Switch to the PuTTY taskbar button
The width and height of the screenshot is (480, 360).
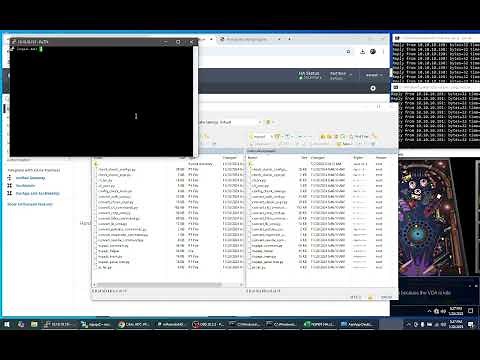click(x=59, y=324)
